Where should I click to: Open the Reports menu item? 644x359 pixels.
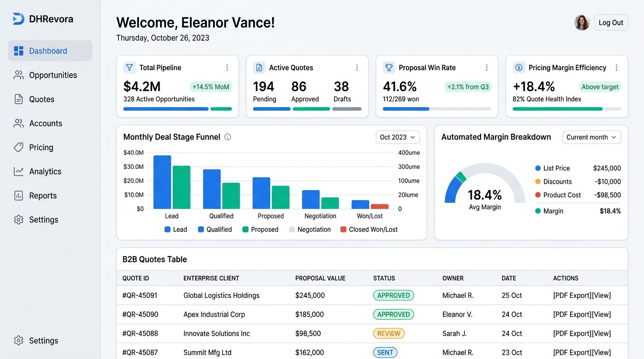pos(50,195)
